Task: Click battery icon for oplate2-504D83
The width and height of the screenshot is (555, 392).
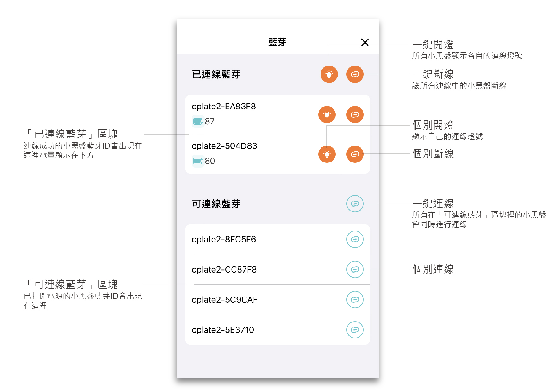Action: tap(198, 161)
